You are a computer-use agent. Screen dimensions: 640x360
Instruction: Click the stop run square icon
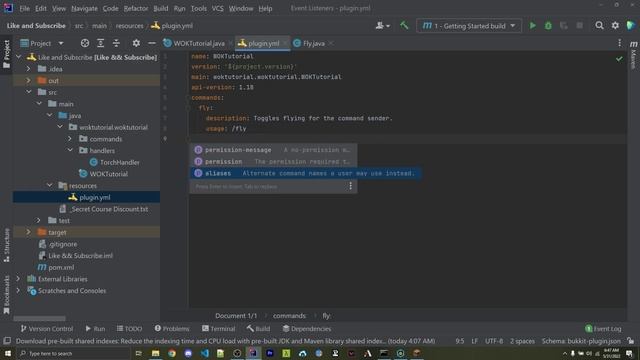(579, 26)
